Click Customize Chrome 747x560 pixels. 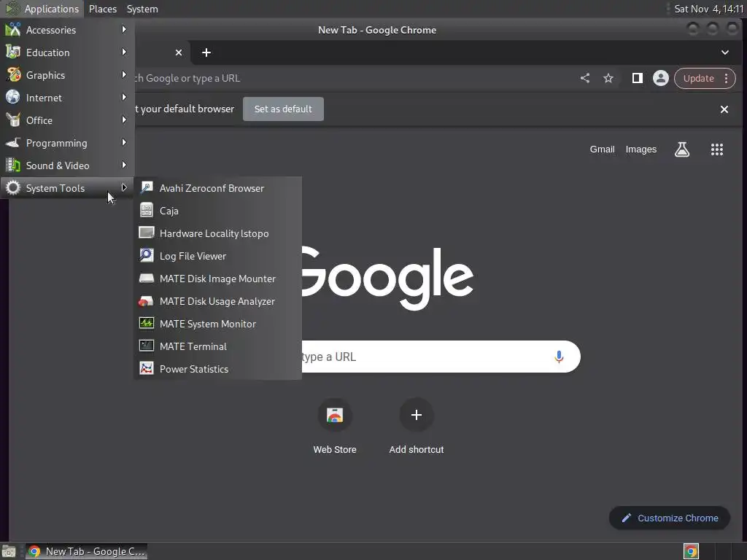[670, 518]
